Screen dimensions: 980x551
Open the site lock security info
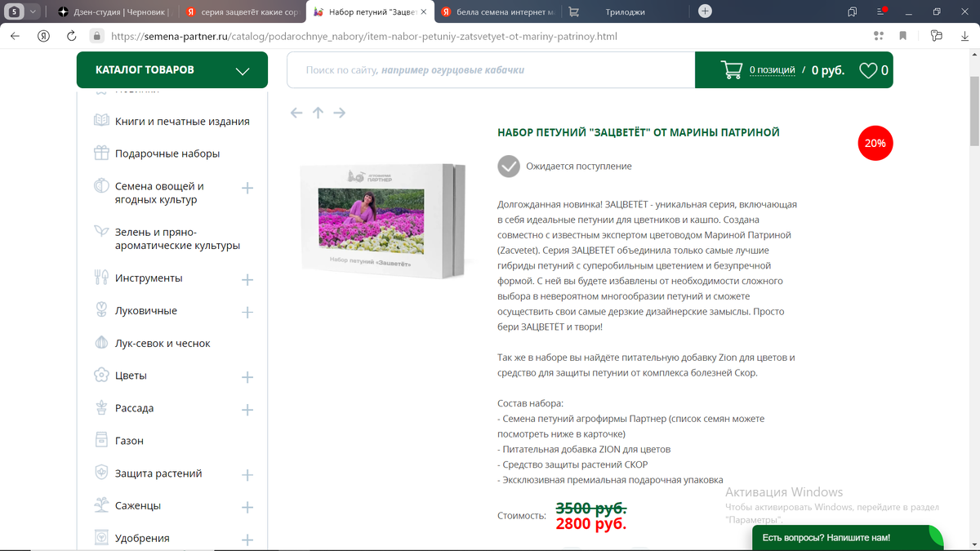[96, 36]
